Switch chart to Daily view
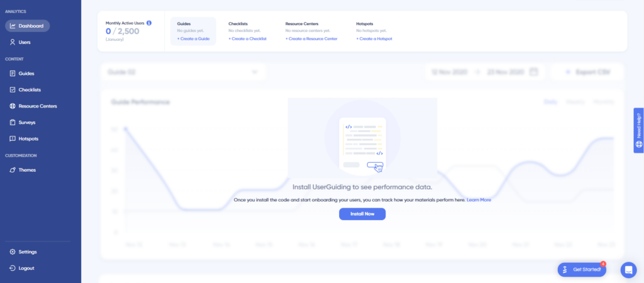The image size is (644, 283). (x=551, y=102)
